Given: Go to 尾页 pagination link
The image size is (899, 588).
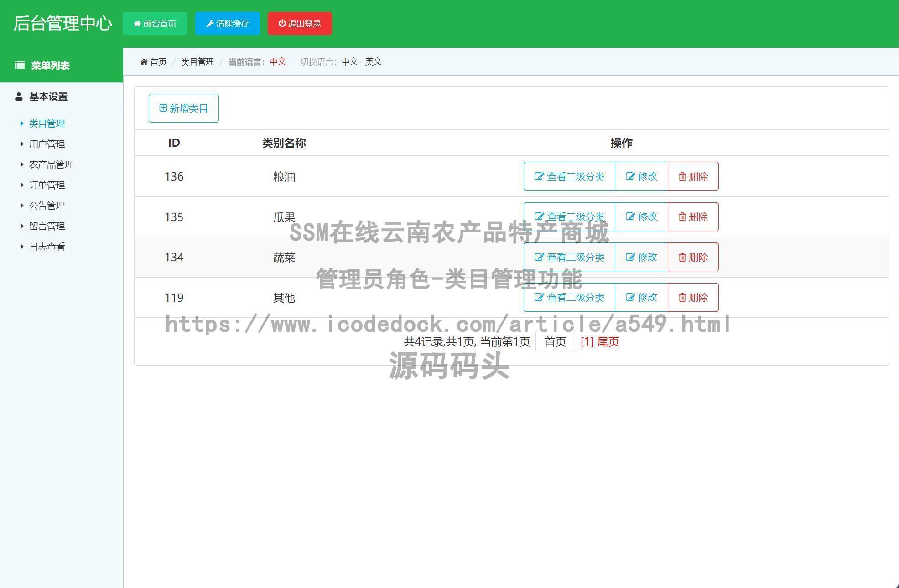Looking at the screenshot, I should click(x=608, y=342).
